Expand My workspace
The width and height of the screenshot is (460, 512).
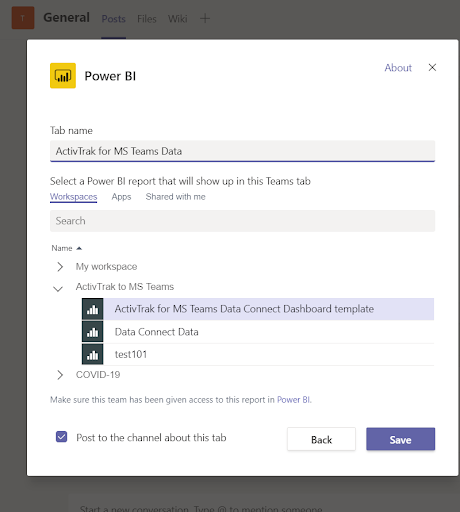[60, 267]
